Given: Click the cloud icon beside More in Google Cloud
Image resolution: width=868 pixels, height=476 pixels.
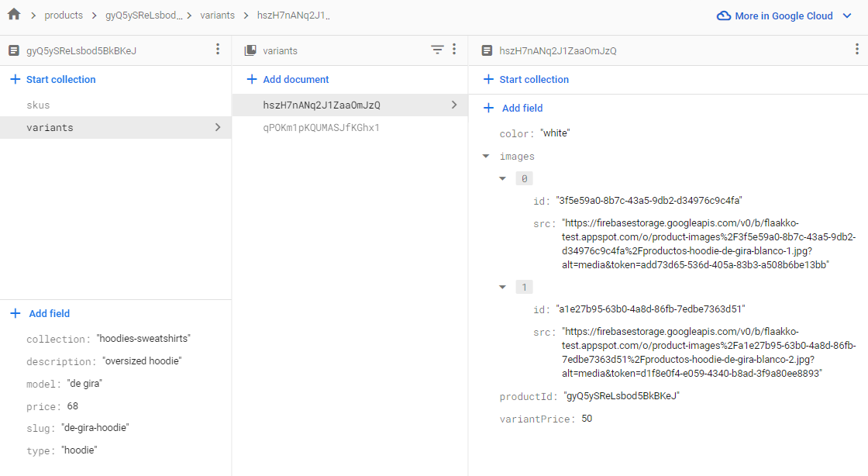Looking at the screenshot, I should 723,15.
